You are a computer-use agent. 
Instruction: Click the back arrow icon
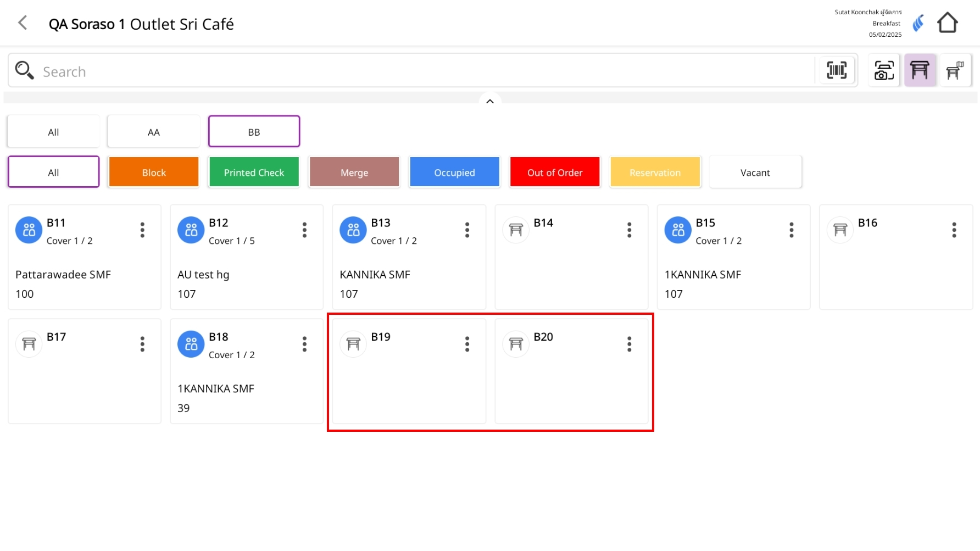(x=23, y=23)
